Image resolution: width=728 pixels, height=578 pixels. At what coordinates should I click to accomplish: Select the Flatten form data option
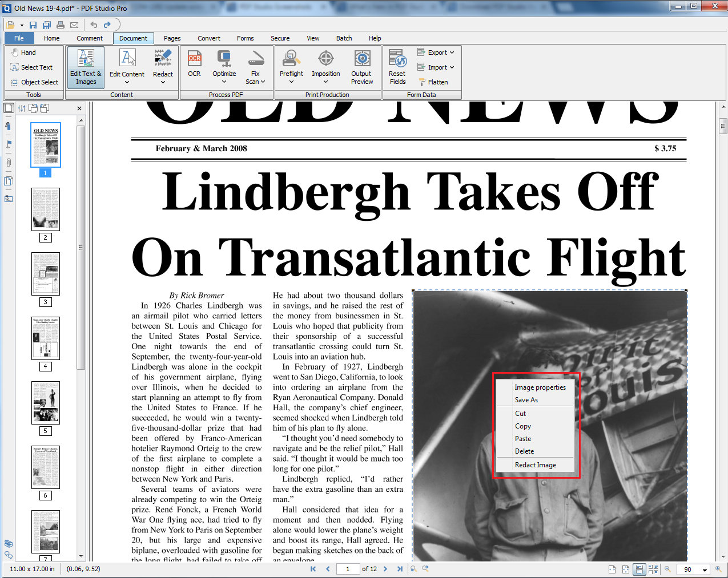point(433,82)
